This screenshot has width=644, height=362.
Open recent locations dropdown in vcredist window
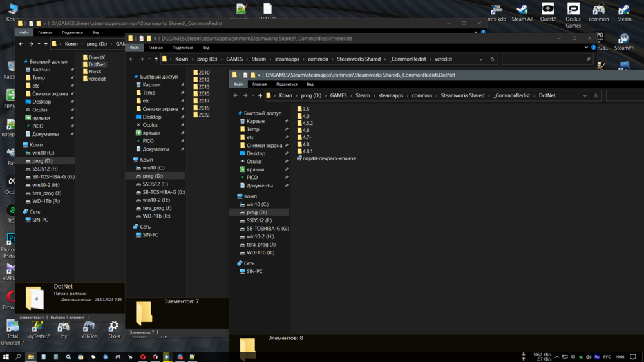point(149,59)
